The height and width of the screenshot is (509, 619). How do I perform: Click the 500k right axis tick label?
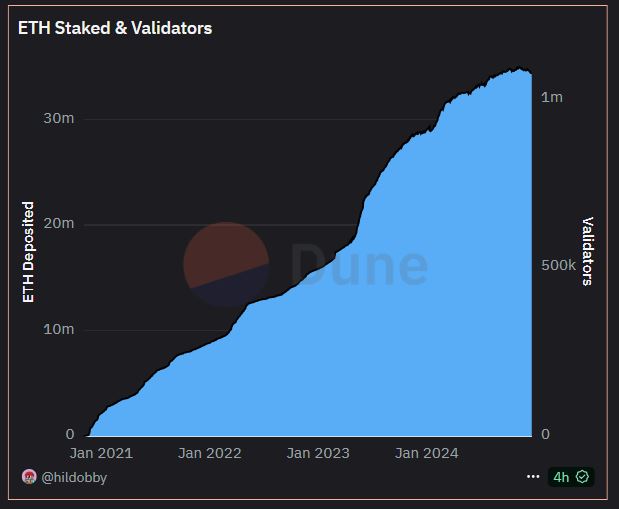(558, 266)
